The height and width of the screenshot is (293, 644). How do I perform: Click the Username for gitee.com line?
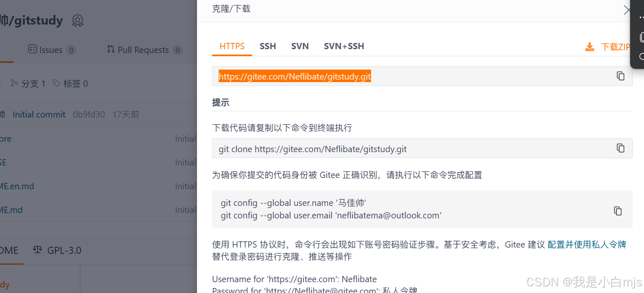tap(294, 279)
